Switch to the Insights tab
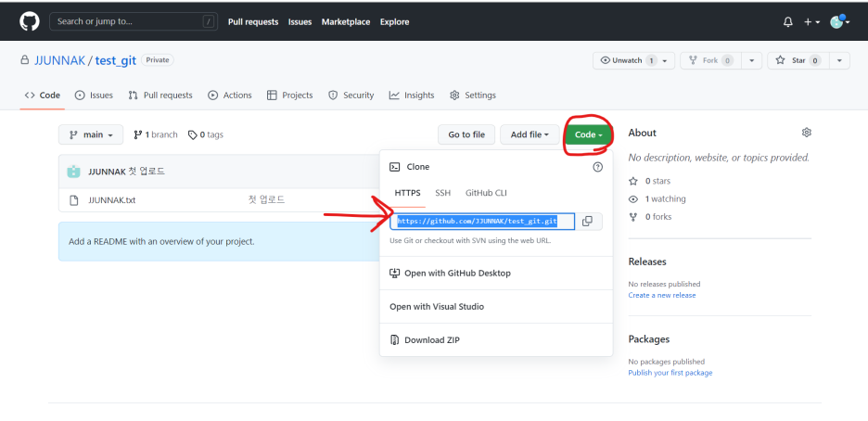868x421 pixels. (412, 96)
